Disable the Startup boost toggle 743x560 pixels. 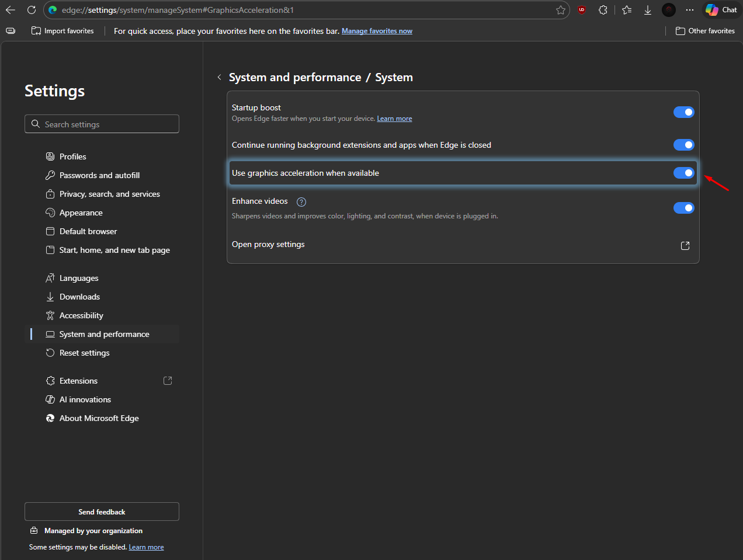pyautogui.click(x=683, y=112)
